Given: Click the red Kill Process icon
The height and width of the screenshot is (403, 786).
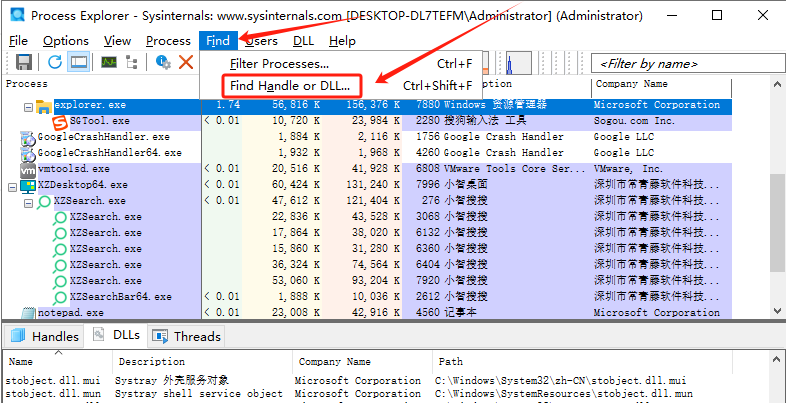Looking at the screenshot, I should pos(186,63).
